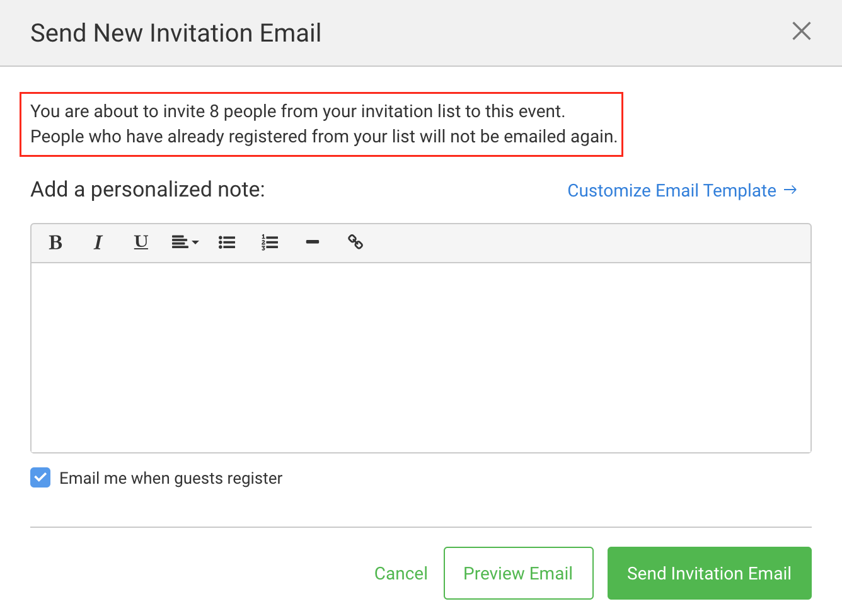Apply italic formatting to the note
This screenshot has width=842, height=616.
pos(98,242)
